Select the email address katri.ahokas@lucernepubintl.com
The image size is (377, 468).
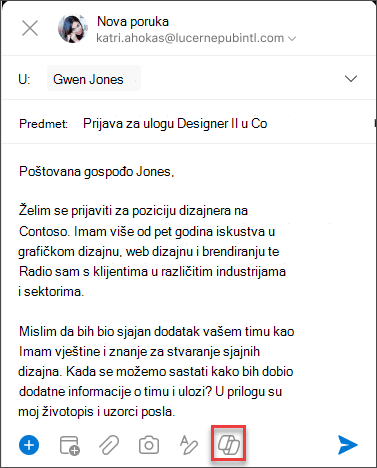click(190, 38)
